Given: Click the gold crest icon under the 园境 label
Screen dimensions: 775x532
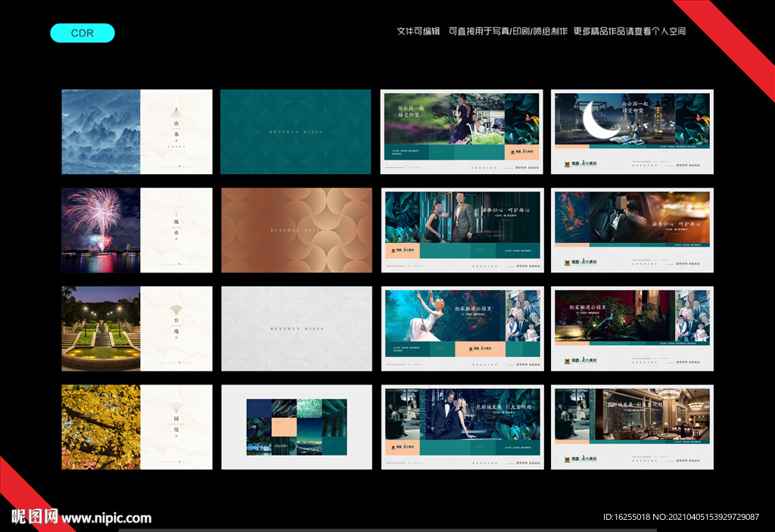Looking at the screenshot, I should [x=175, y=407].
